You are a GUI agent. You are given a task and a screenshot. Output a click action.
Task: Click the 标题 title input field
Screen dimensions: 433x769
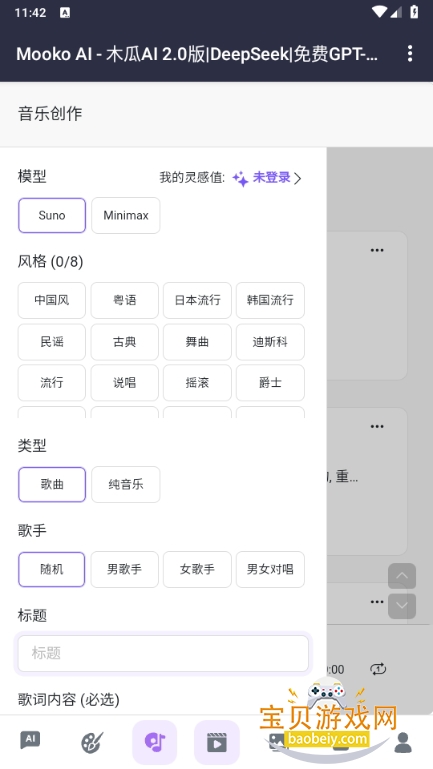tap(163, 653)
